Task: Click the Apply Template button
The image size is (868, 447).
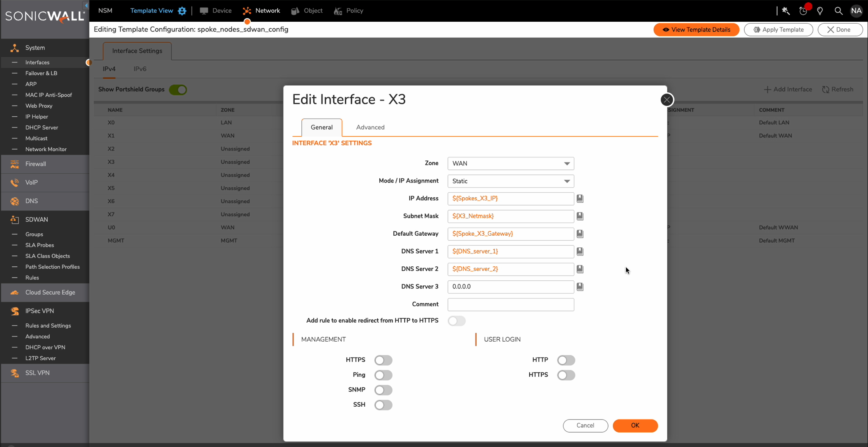Action: [x=778, y=30]
